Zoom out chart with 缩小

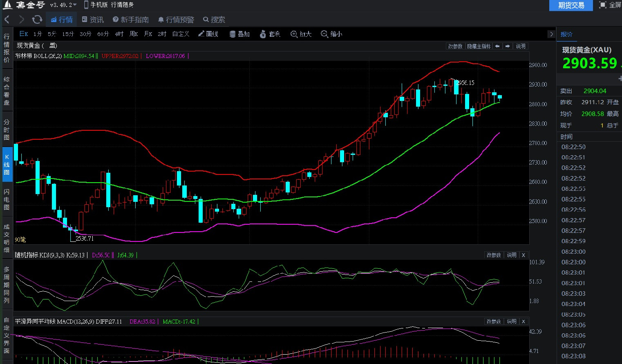(x=331, y=34)
